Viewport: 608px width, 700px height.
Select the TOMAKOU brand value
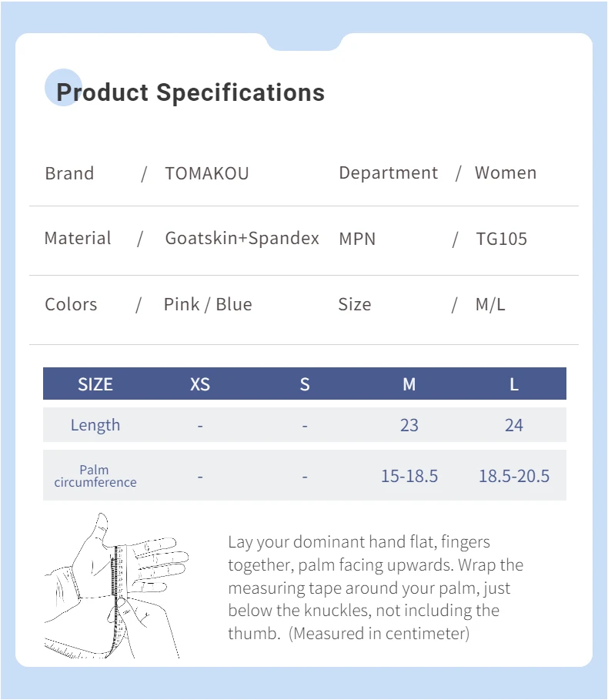pyautogui.click(x=207, y=173)
